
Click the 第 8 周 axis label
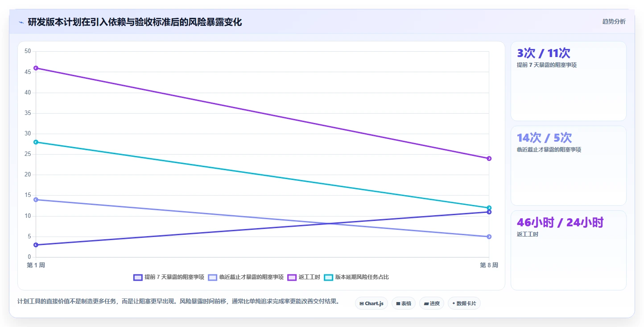click(x=489, y=265)
